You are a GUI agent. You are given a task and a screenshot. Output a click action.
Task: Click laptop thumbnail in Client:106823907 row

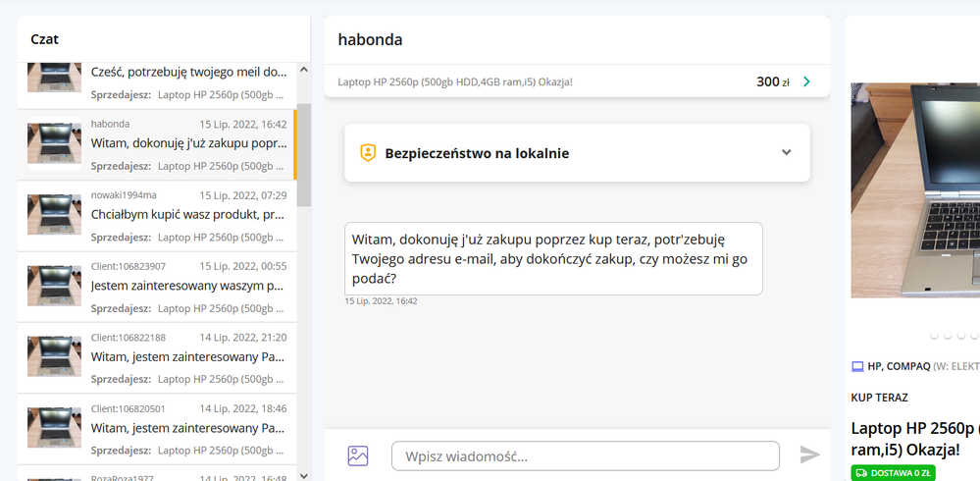pyautogui.click(x=54, y=286)
